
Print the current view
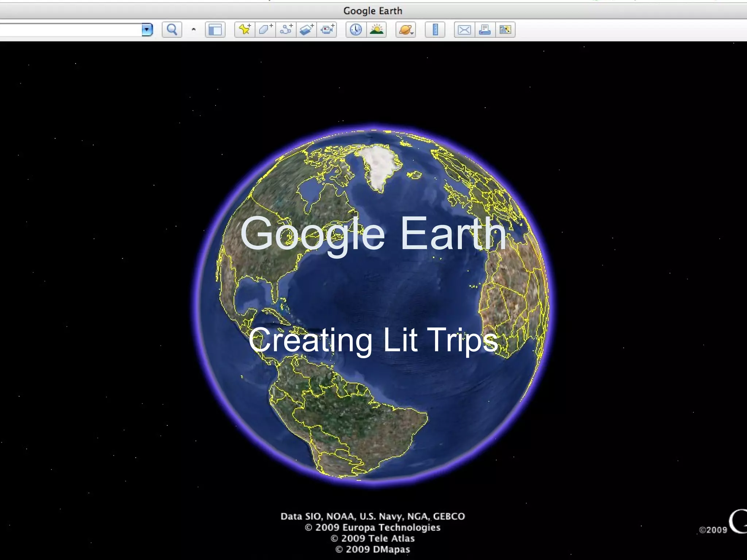pos(485,30)
